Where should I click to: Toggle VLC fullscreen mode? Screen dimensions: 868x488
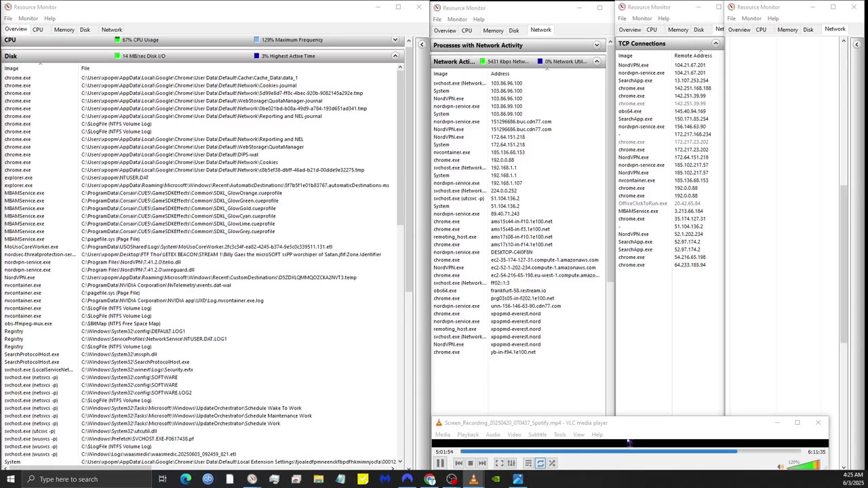point(499,464)
